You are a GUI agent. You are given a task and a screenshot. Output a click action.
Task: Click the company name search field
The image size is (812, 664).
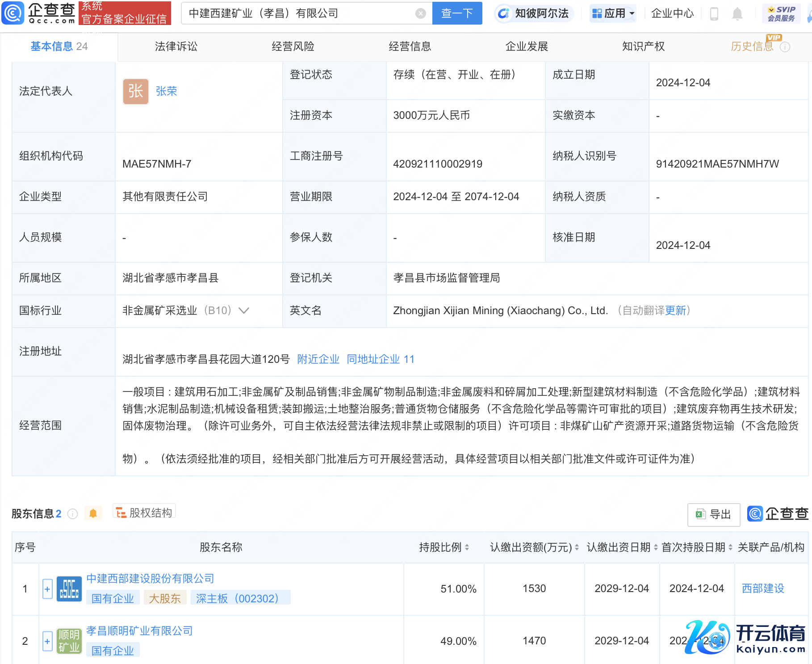click(299, 13)
